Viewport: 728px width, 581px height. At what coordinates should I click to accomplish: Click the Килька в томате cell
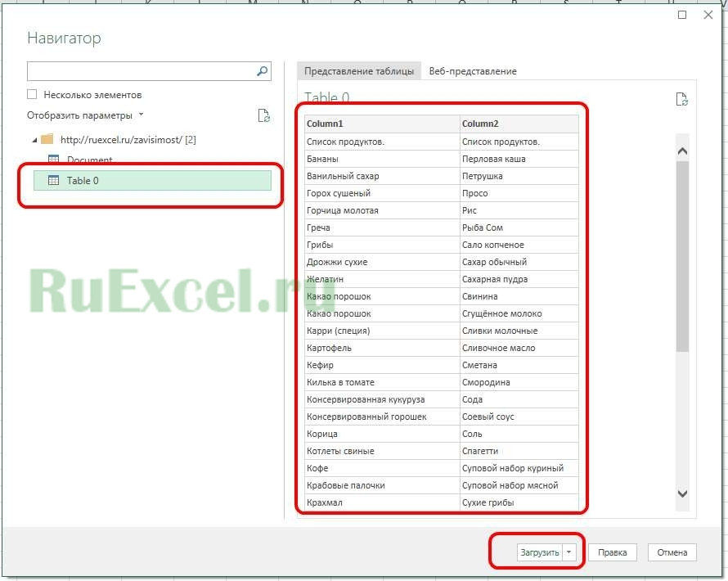click(382, 382)
